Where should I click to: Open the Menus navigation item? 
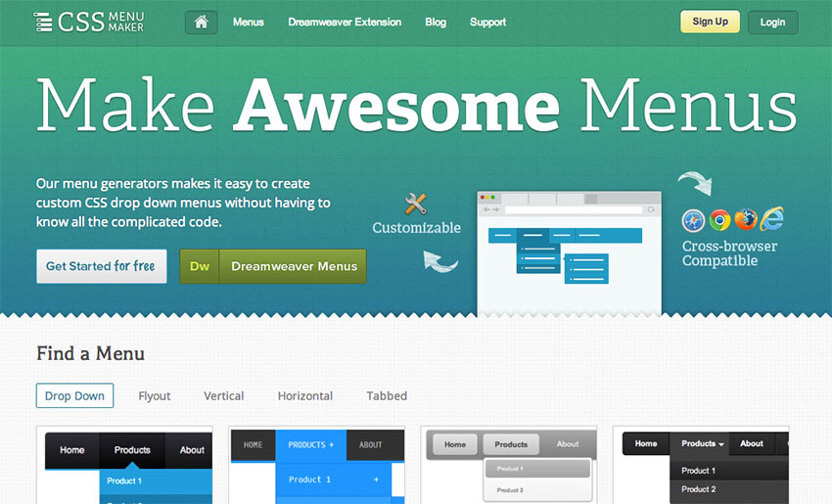pyautogui.click(x=249, y=23)
